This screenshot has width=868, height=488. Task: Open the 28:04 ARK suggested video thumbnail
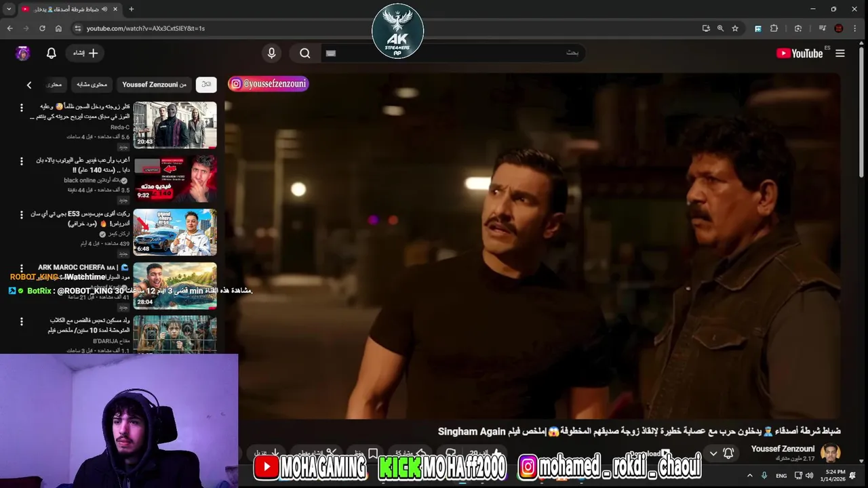(x=175, y=285)
